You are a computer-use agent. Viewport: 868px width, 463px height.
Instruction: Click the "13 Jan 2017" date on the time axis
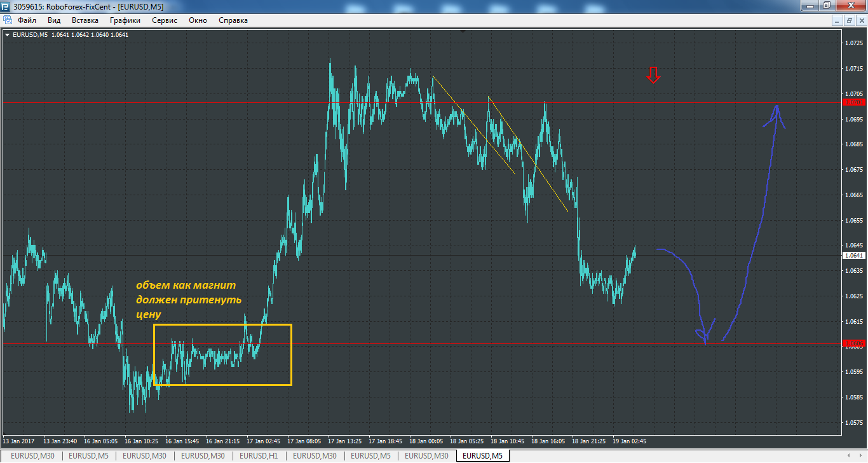[19, 441]
